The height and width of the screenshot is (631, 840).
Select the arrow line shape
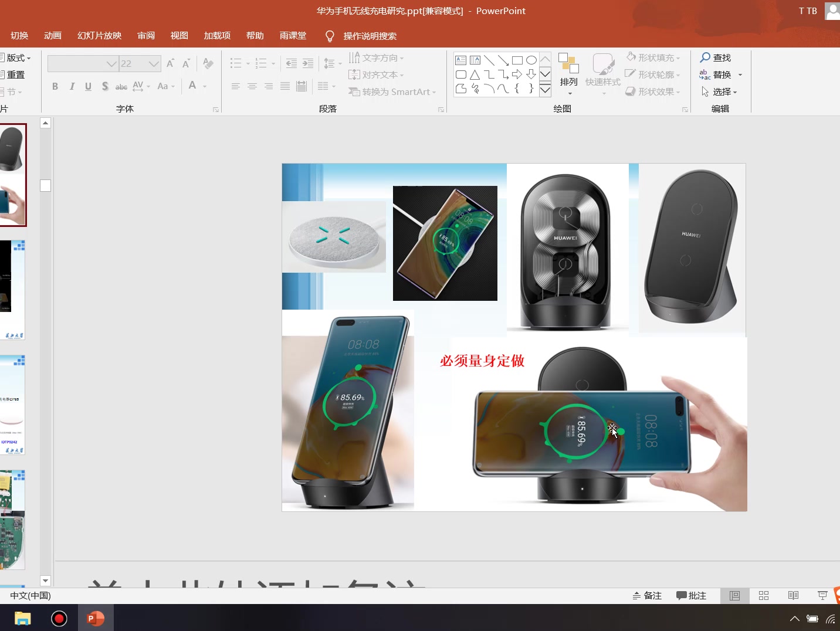[503, 60]
